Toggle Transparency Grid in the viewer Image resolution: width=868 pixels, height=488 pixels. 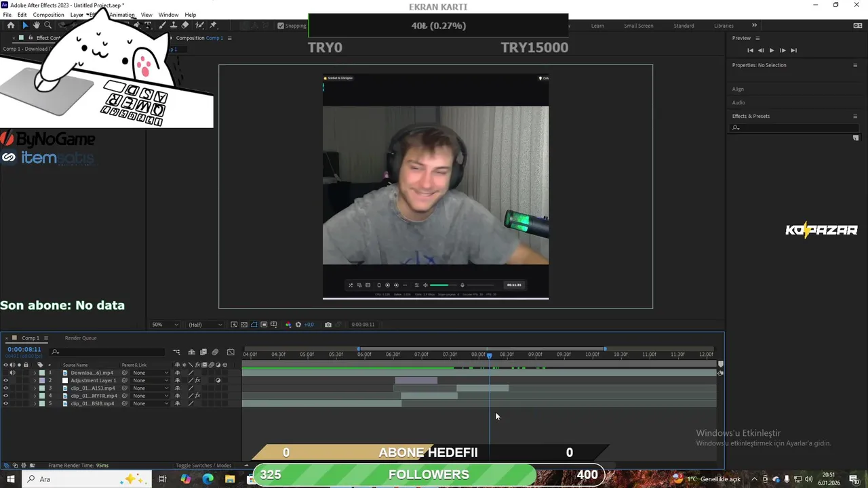coord(244,325)
